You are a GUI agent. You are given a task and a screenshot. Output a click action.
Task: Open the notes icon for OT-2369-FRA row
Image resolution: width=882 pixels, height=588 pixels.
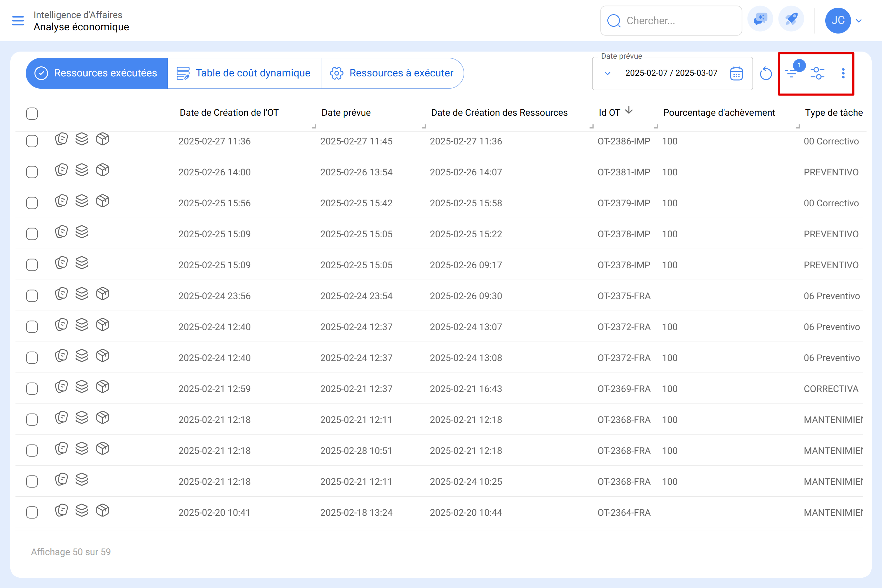click(x=61, y=387)
